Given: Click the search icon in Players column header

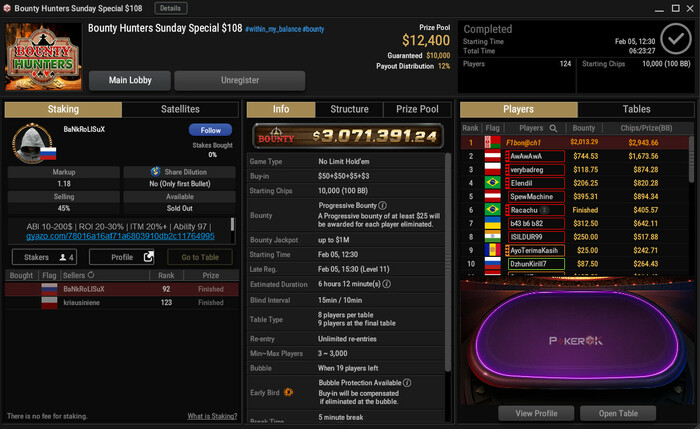Looking at the screenshot, I should click(x=553, y=128).
